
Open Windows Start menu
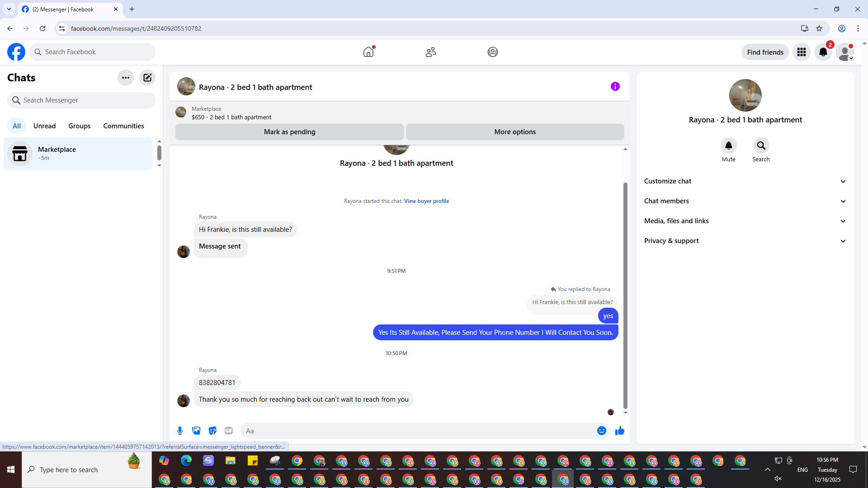pos(11,470)
